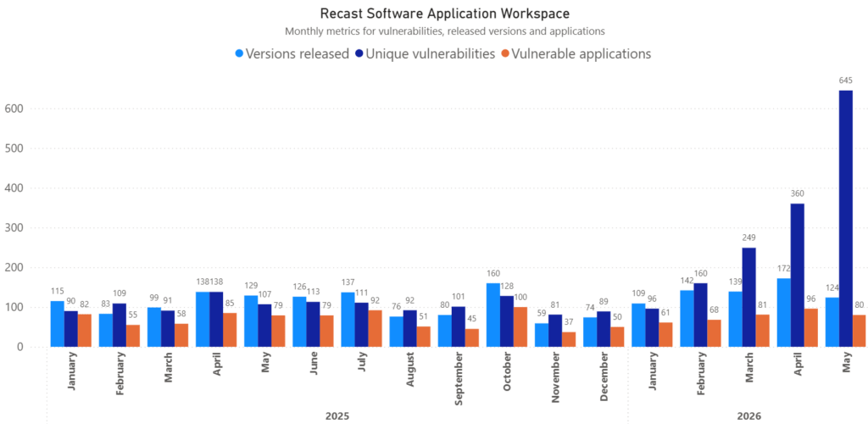Image resolution: width=868 pixels, height=424 pixels.
Task: Click the '645' data label
Action: point(845,81)
